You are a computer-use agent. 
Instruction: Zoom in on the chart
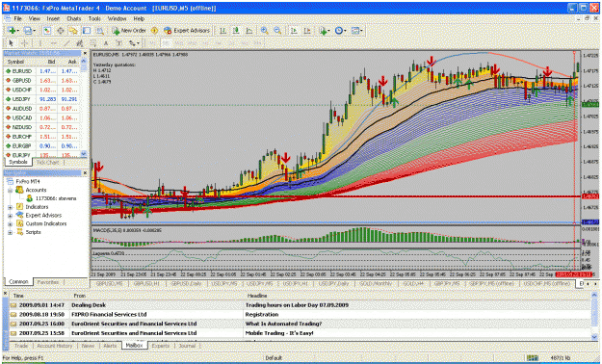coord(264,31)
